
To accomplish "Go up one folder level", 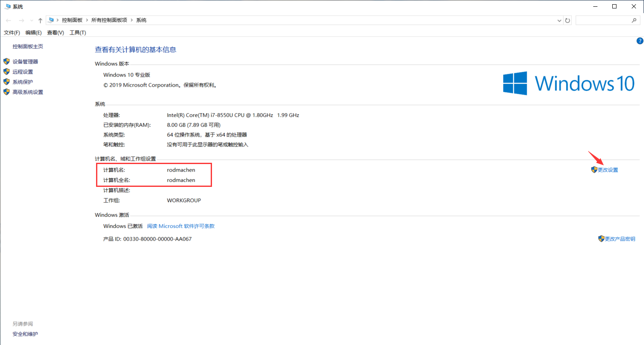I will click(40, 20).
